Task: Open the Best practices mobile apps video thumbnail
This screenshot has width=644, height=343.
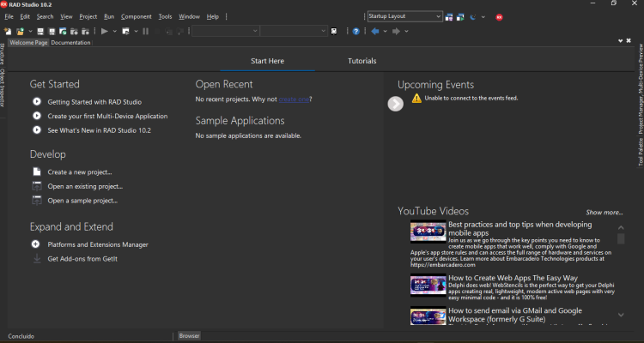Action: tap(428, 232)
